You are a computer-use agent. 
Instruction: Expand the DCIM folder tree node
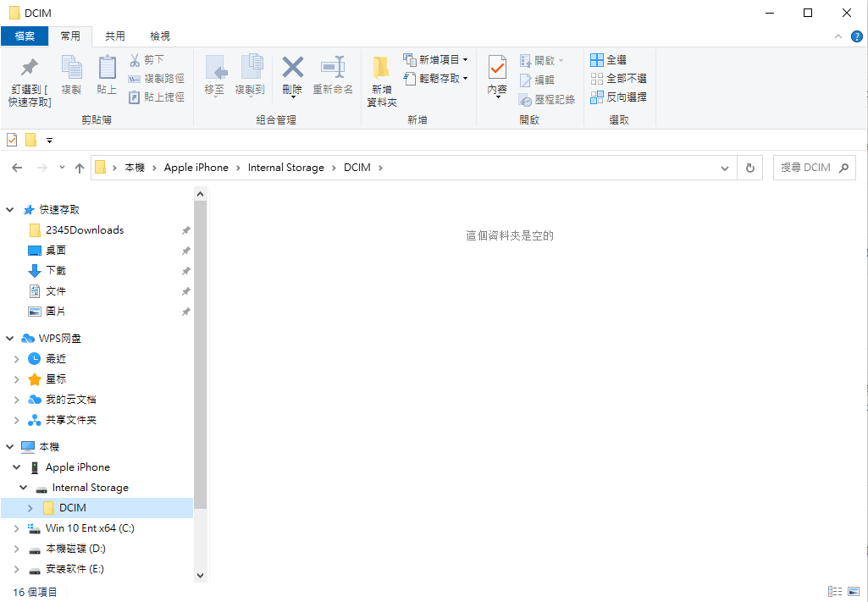tap(30, 508)
